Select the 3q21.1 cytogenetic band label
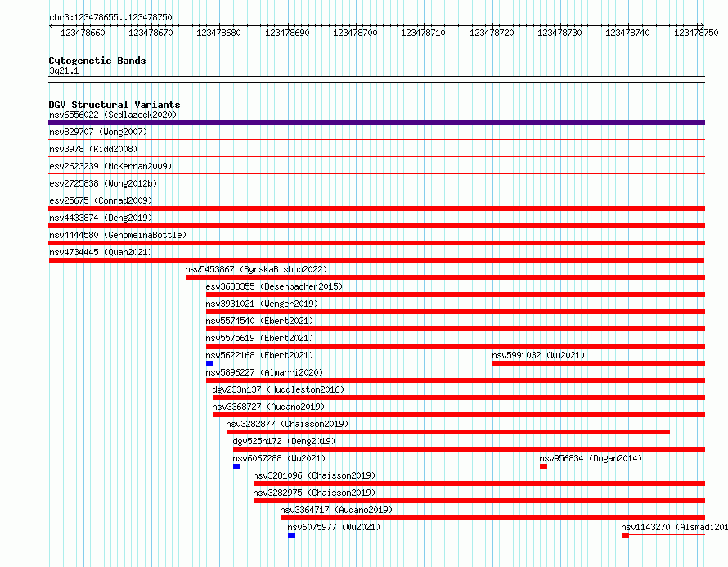The image size is (728, 567). (64, 70)
